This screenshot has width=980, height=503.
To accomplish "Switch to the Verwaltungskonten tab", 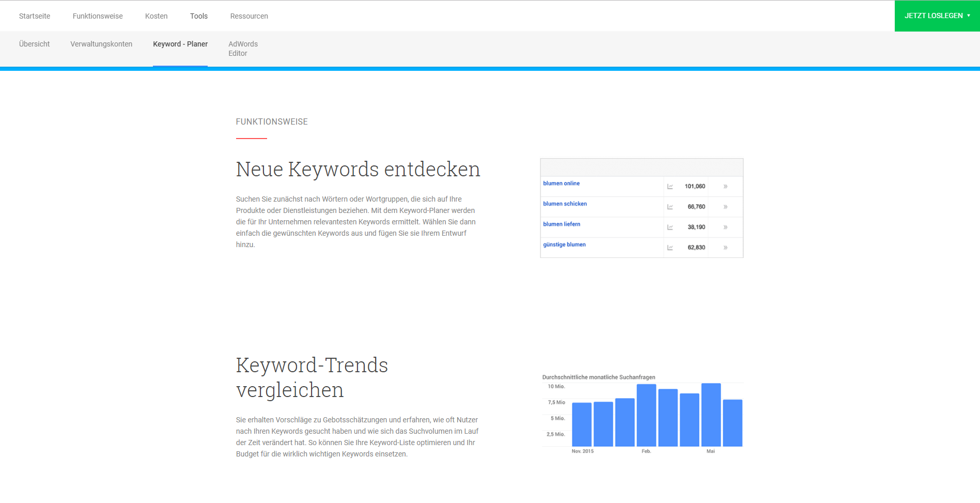I will tap(101, 44).
